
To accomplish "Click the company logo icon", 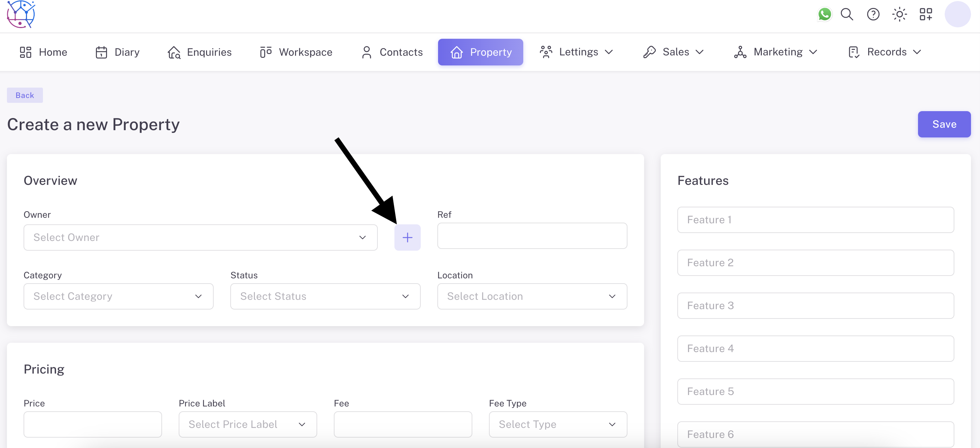I will point(21,15).
